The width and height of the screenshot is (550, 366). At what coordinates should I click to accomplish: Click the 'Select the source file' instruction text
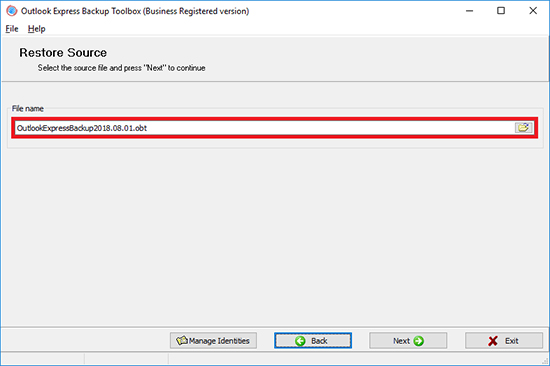[121, 68]
